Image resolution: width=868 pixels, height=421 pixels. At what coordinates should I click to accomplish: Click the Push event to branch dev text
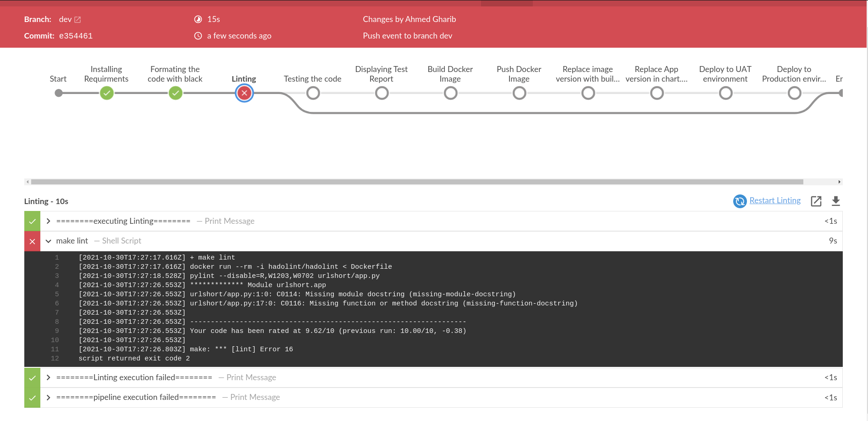coord(408,36)
